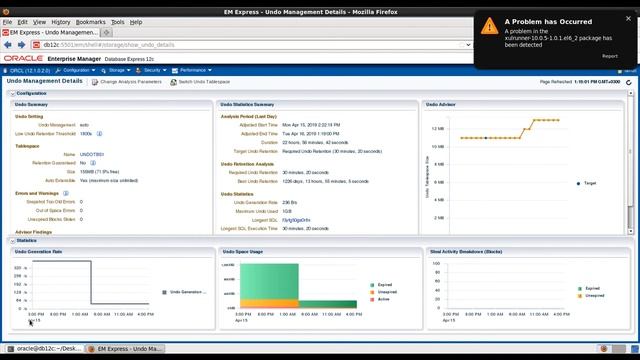Switch to the oracle@db12c terminal taskbar item
Screen dimensions: 640x360
click(x=44, y=349)
